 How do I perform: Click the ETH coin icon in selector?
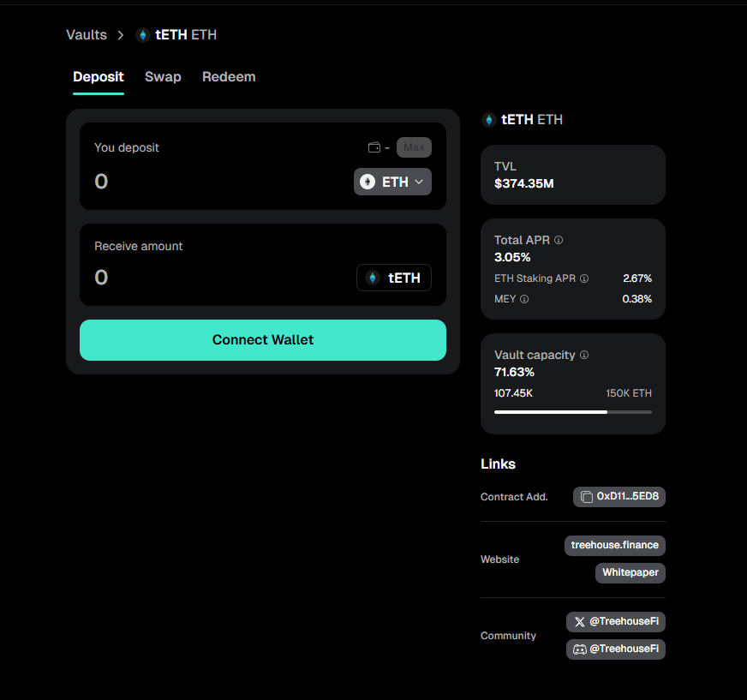(x=368, y=182)
